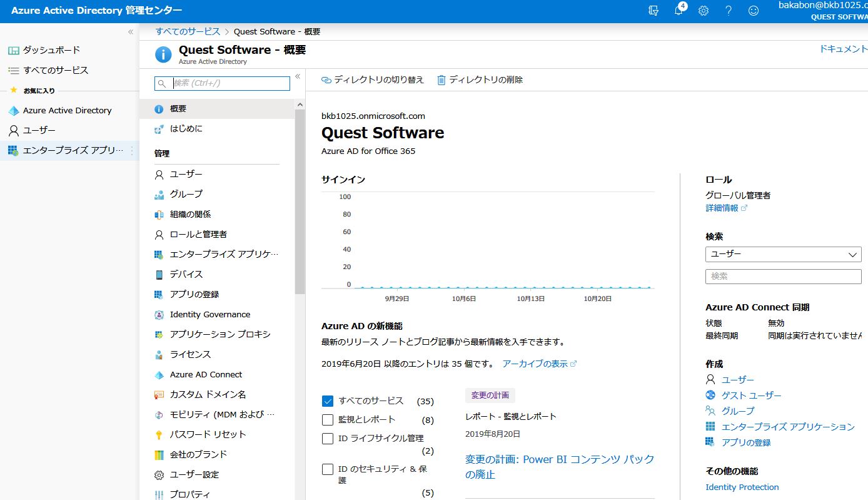868x500 pixels.
Task: Click the User settings gear icon (ユーザー設定)
Action: (x=159, y=475)
